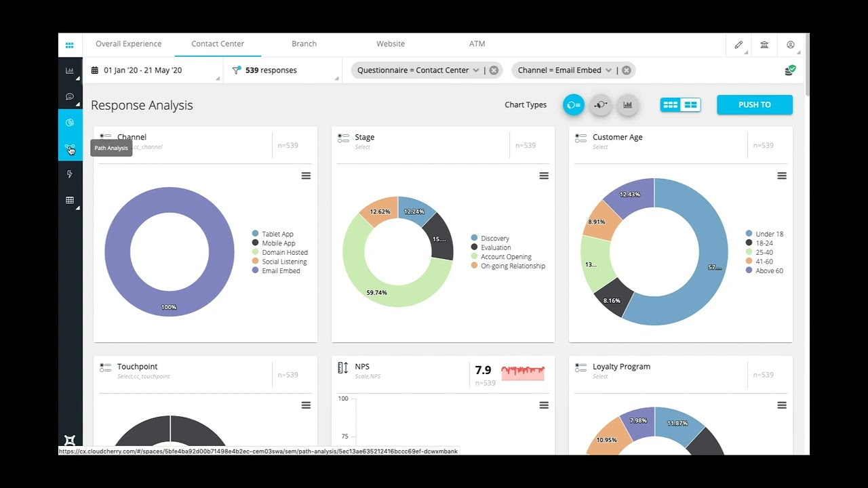Toggle Email Embed legend entry
The width and height of the screenshot is (868, 488).
coord(276,270)
